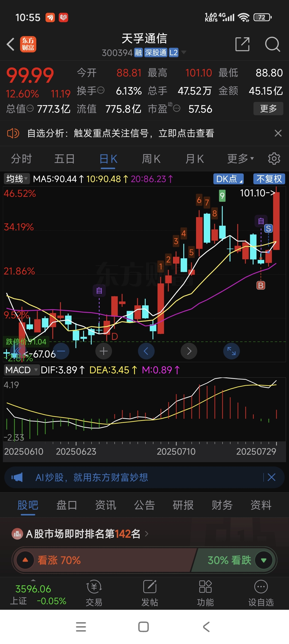
Task: Expand chart to fullscreen icon
Action: point(231,351)
